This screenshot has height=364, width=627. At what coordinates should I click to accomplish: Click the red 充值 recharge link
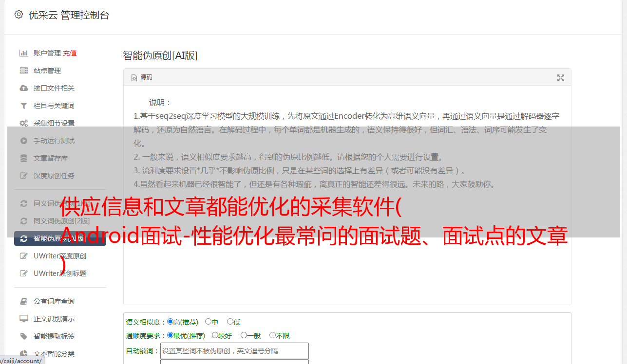click(x=70, y=53)
